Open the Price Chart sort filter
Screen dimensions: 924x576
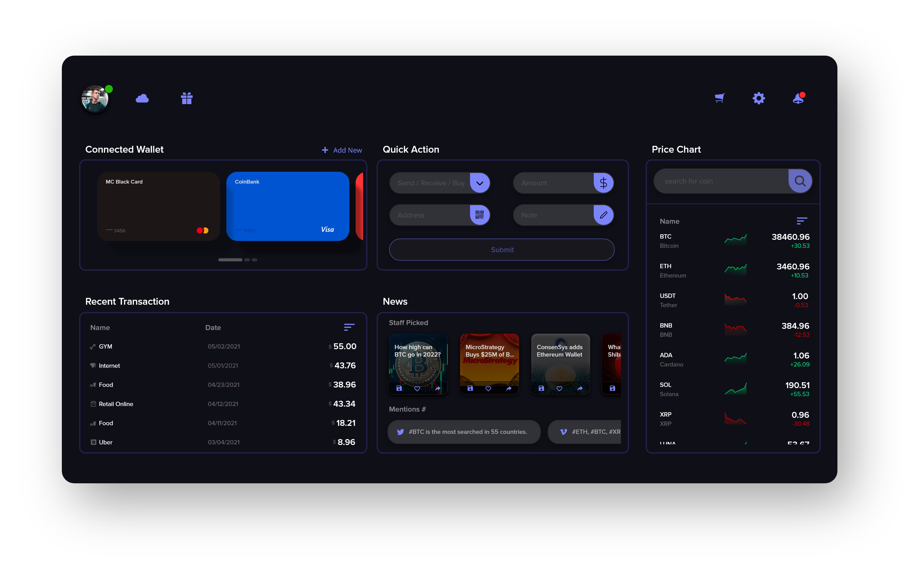click(802, 221)
